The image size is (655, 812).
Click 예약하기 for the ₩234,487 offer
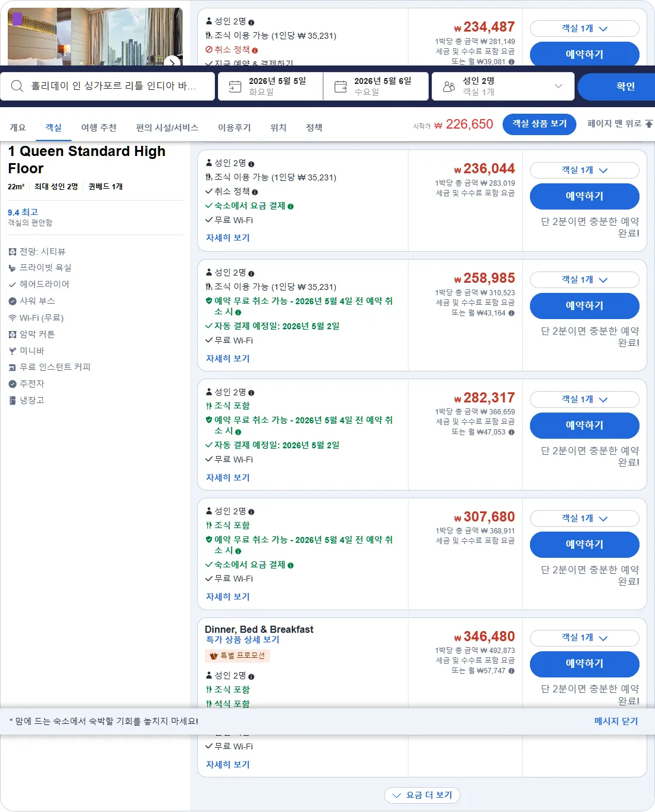pos(585,54)
